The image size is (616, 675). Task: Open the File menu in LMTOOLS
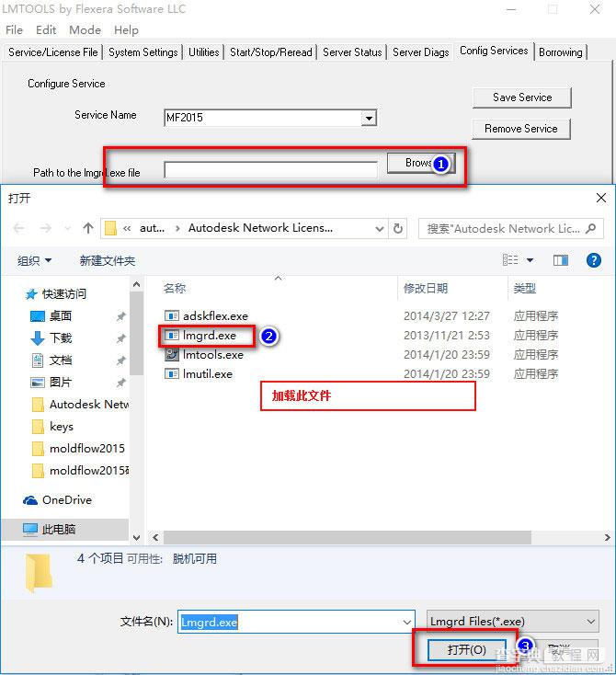coord(14,30)
